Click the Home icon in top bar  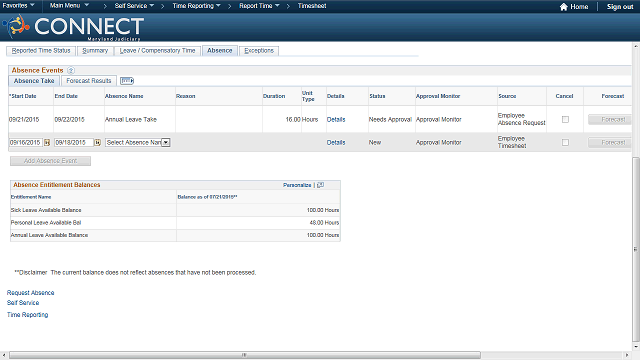pos(564,7)
